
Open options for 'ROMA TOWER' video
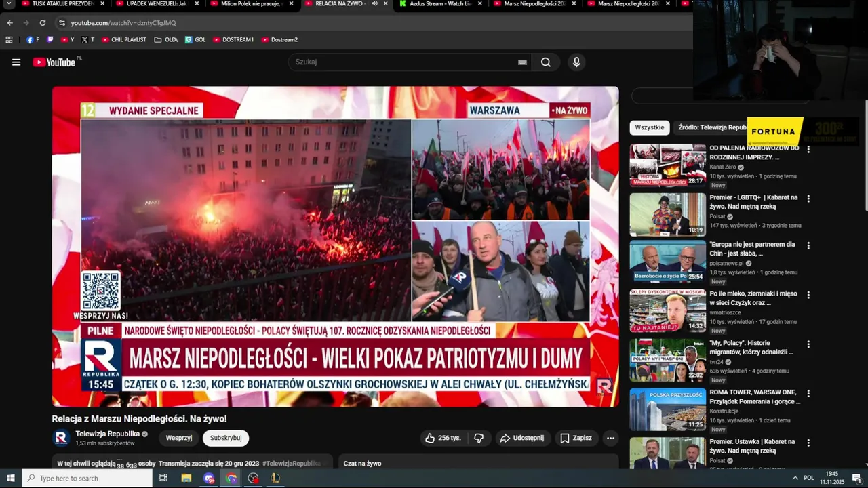(x=808, y=393)
